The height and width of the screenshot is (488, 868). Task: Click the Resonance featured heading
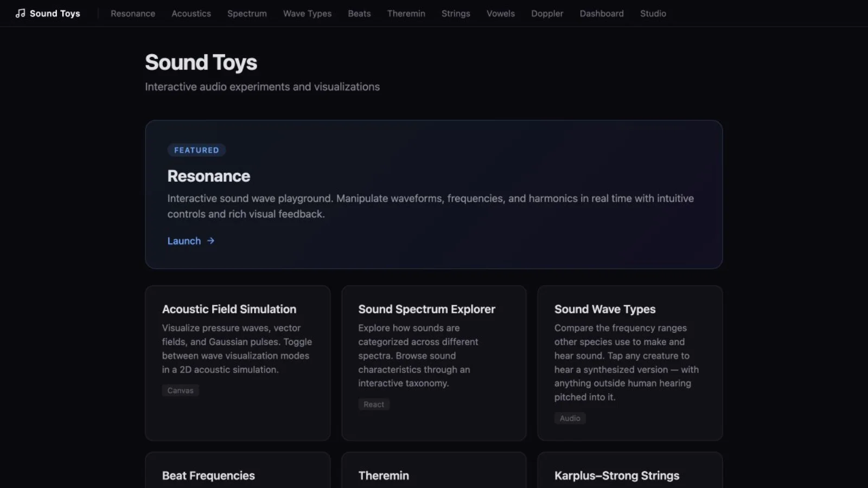pyautogui.click(x=209, y=176)
